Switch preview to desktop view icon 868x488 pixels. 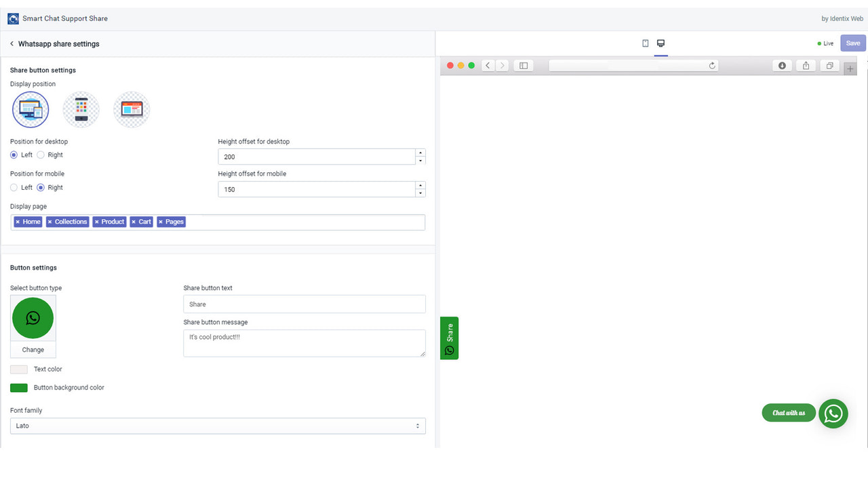660,43
